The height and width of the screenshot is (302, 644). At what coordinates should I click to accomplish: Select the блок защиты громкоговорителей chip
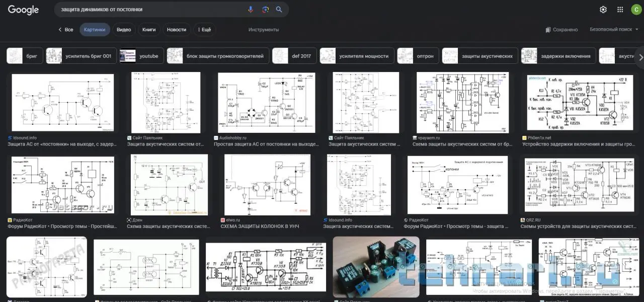coord(218,56)
